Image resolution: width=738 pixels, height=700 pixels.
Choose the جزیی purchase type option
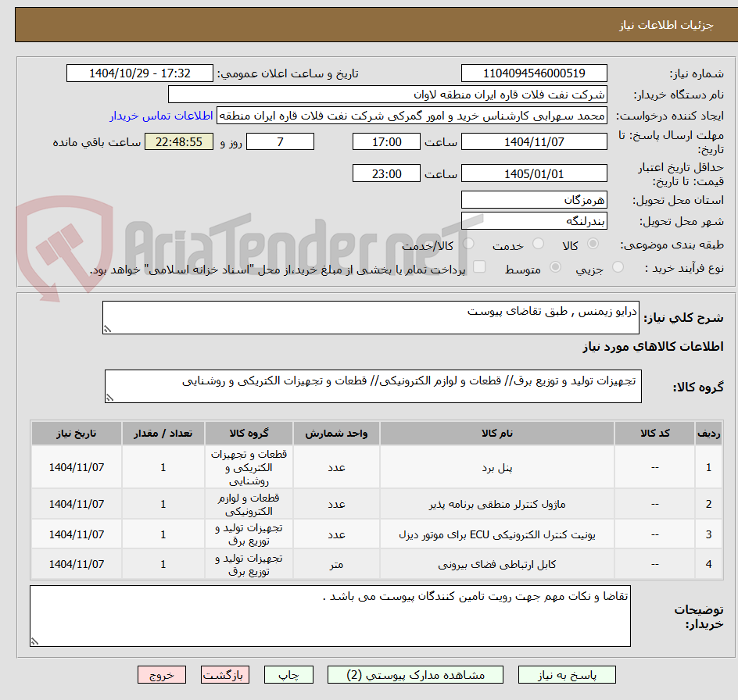click(618, 266)
